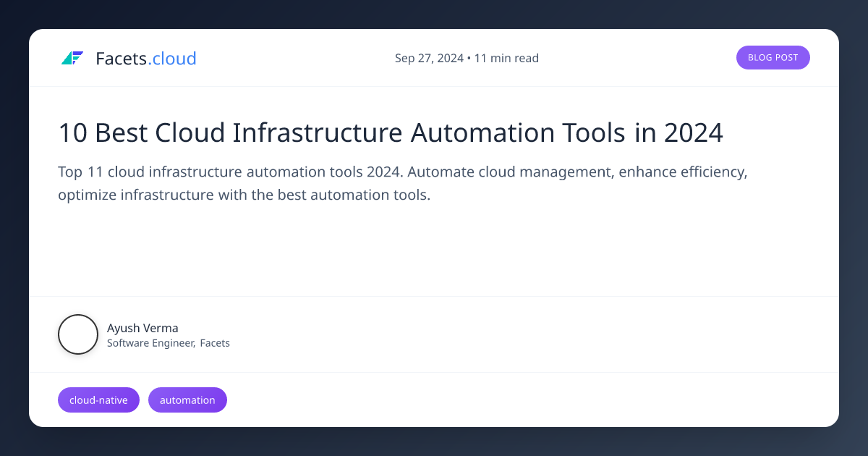Select the article description paragraph
Screen dimensions: 868x456
pyautogui.click(x=402, y=182)
